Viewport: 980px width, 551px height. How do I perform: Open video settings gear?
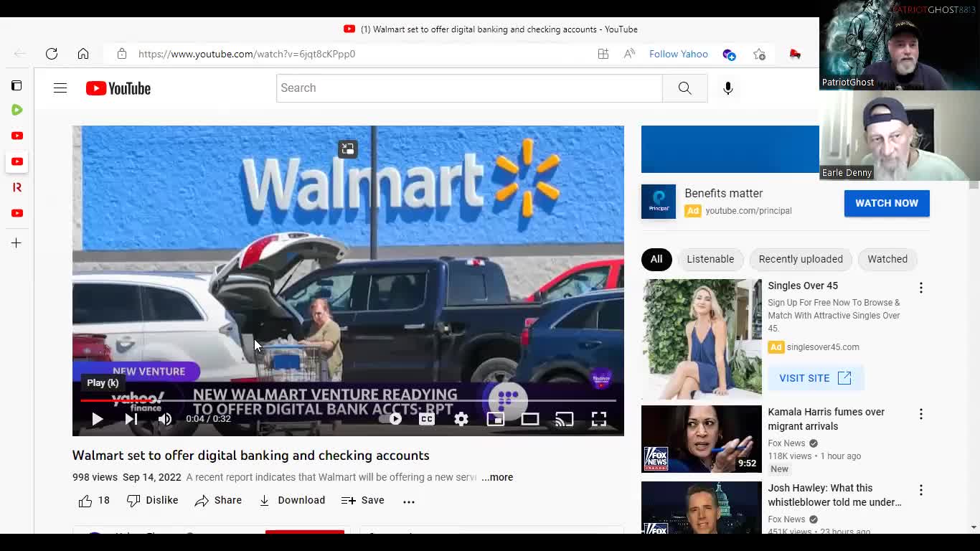461,419
